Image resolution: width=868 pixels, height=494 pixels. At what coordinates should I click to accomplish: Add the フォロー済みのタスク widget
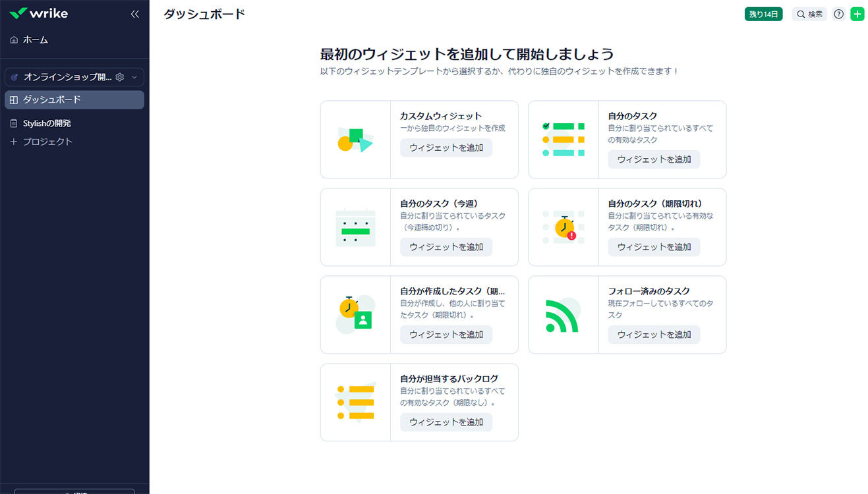point(653,335)
